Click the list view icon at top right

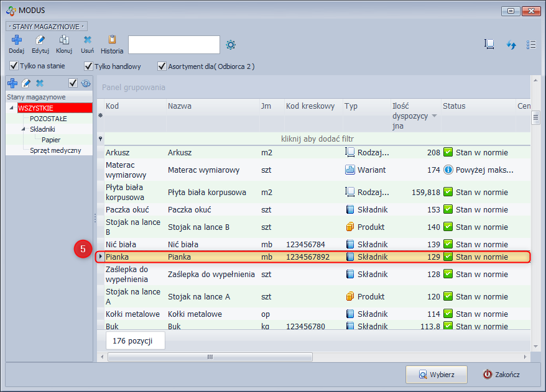click(530, 45)
